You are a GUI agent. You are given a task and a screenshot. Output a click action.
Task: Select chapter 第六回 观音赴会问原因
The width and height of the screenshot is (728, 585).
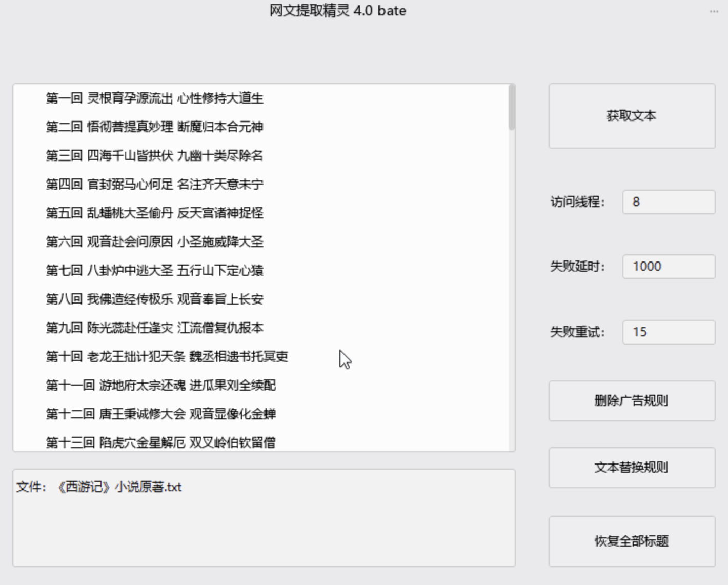154,242
